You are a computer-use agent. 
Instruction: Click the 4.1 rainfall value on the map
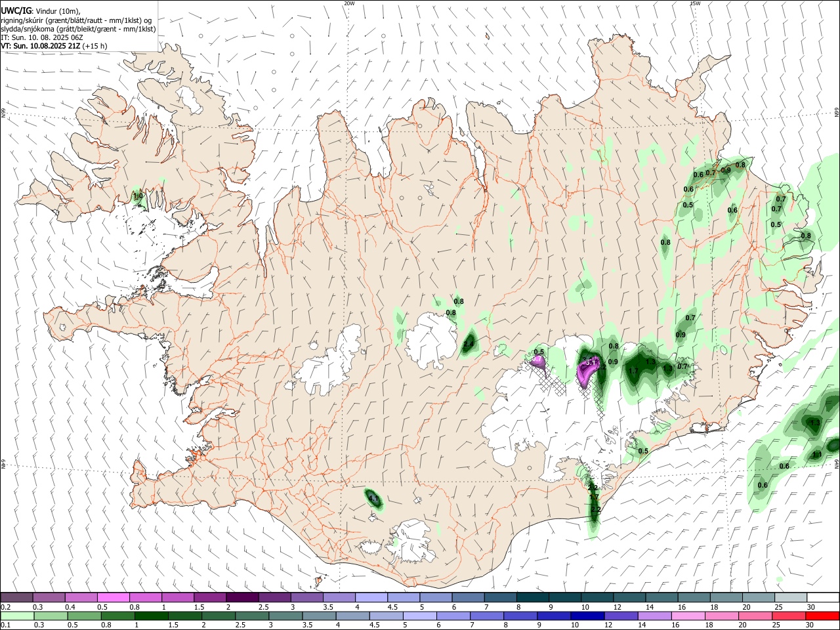[x=374, y=499]
